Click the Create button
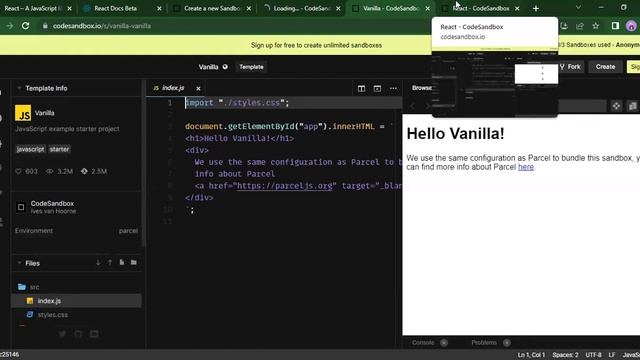Screen dimensions: 640x360 (x=605, y=67)
